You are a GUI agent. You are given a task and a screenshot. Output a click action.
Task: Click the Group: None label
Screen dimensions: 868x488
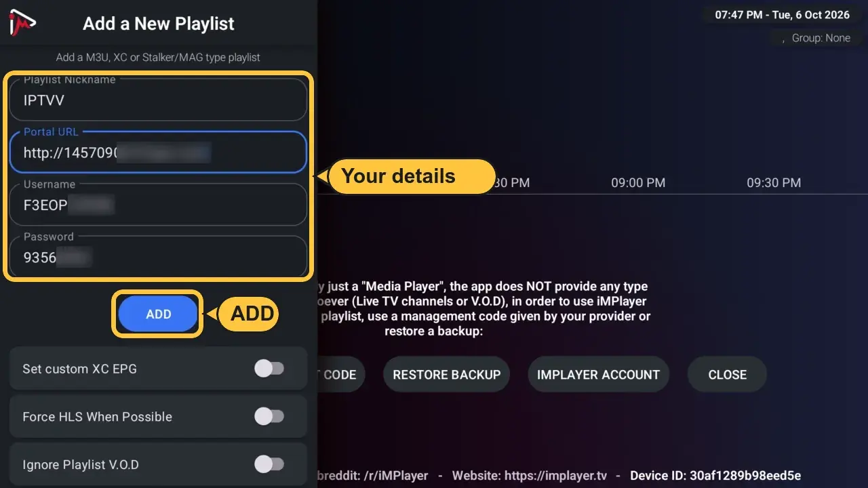click(x=821, y=39)
